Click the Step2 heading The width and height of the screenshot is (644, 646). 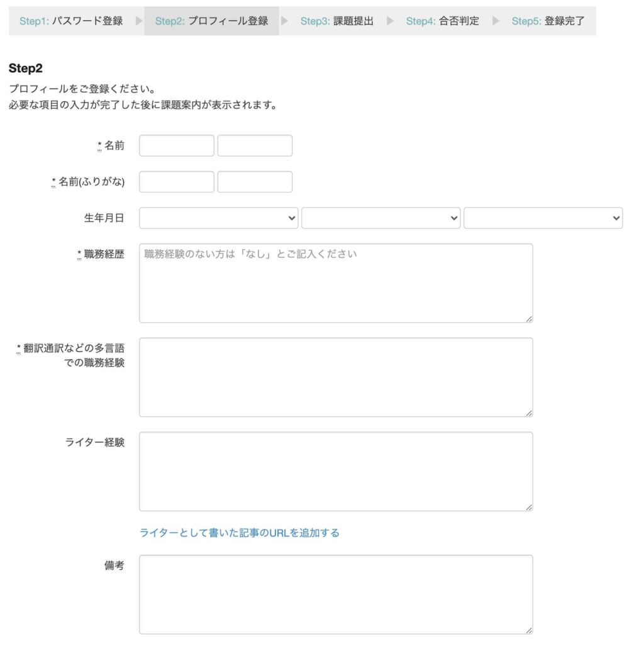26,68
